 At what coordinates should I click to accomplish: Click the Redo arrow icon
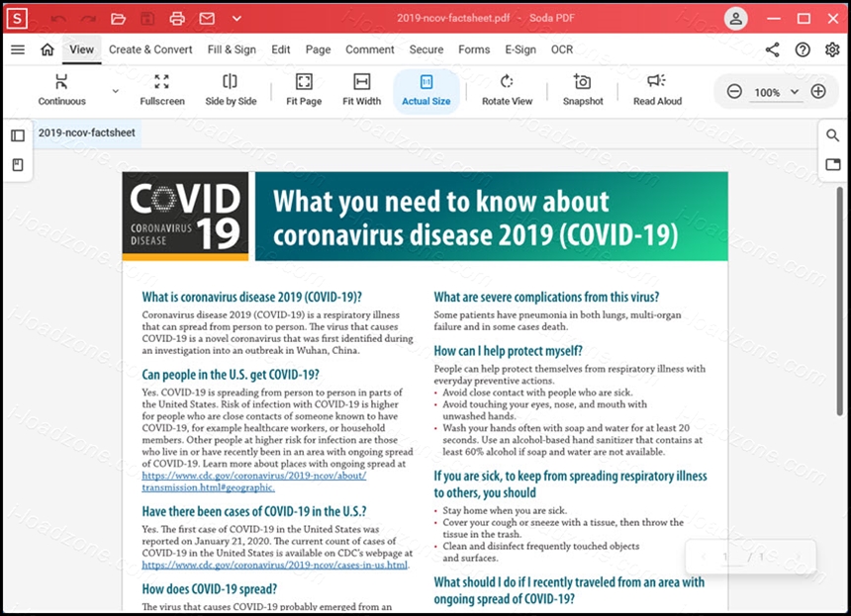pos(88,19)
